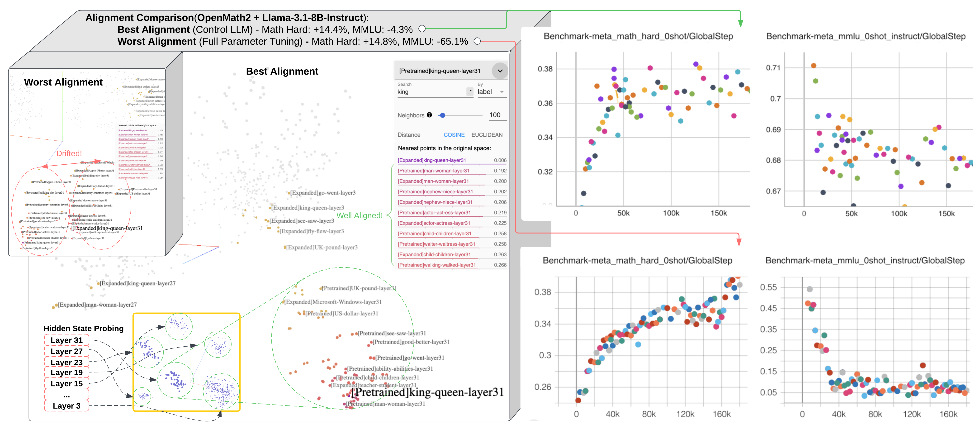Open the search By label dropdown
Viewport: 980px width, 429px height.
(x=491, y=92)
